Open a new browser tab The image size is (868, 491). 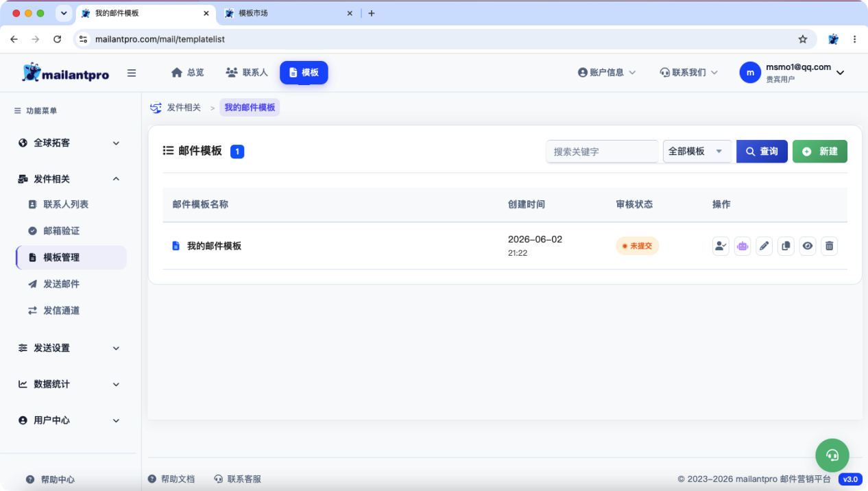[372, 13]
